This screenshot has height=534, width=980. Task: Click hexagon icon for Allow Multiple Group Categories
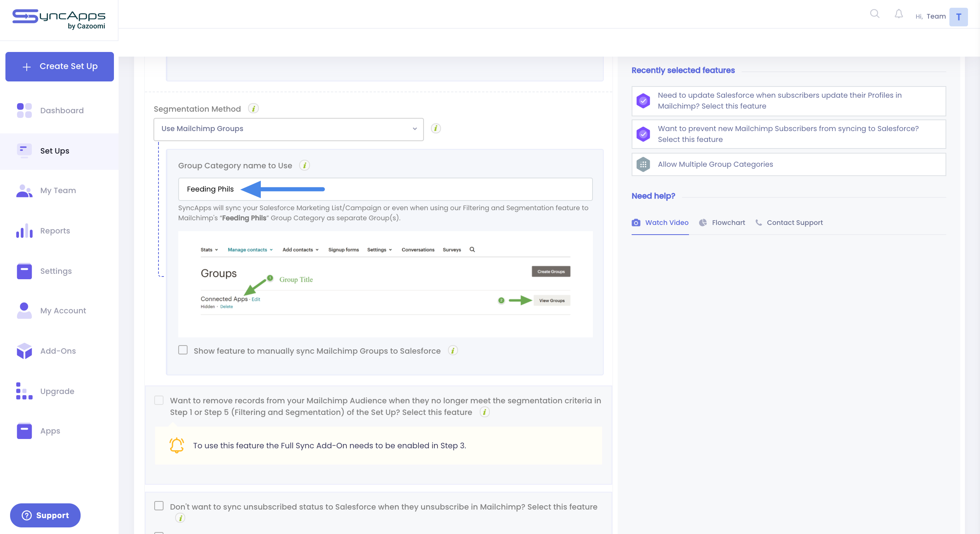pos(643,164)
